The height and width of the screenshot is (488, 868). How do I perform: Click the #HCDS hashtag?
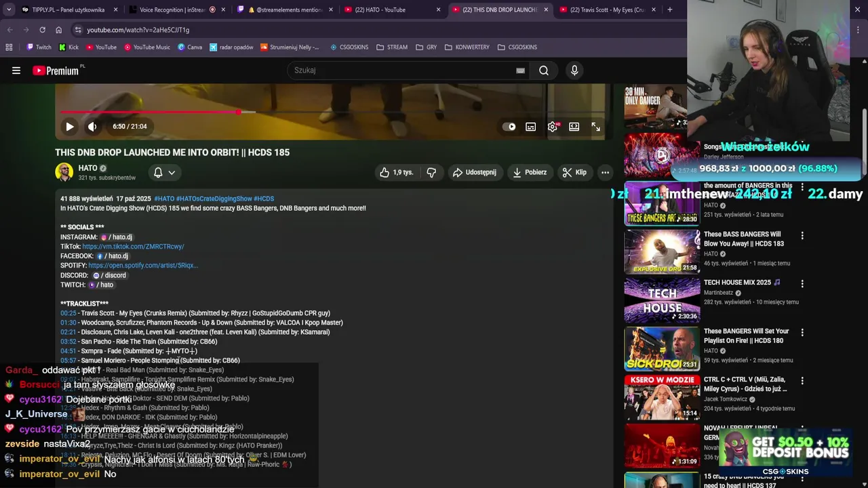click(x=264, y=199)
